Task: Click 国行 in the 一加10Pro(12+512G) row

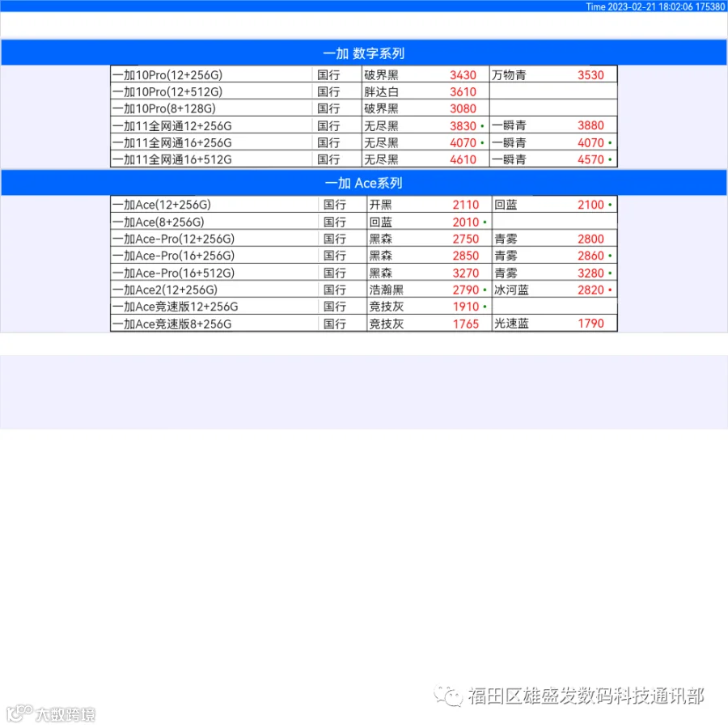Action: (x=328, y=92)
